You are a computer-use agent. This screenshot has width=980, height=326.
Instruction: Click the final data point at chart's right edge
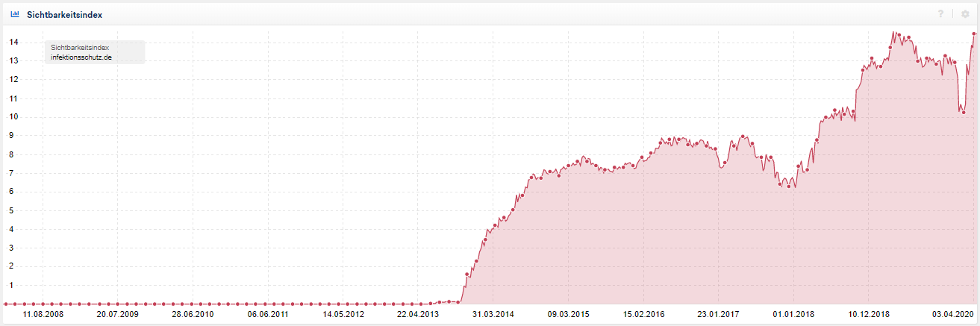(x=975, y=34)
